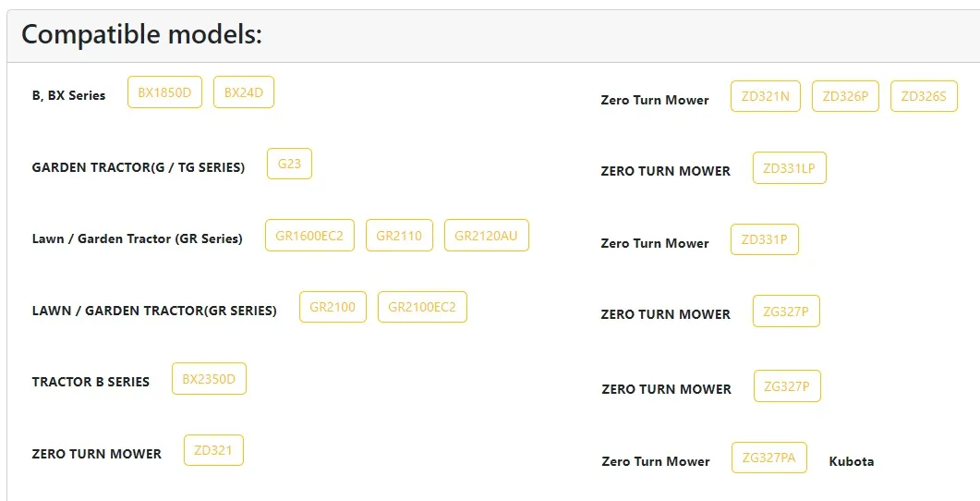Click the BX1850D model tag
980x501 pixels.
pyautogui.click(x=164, y=92)
